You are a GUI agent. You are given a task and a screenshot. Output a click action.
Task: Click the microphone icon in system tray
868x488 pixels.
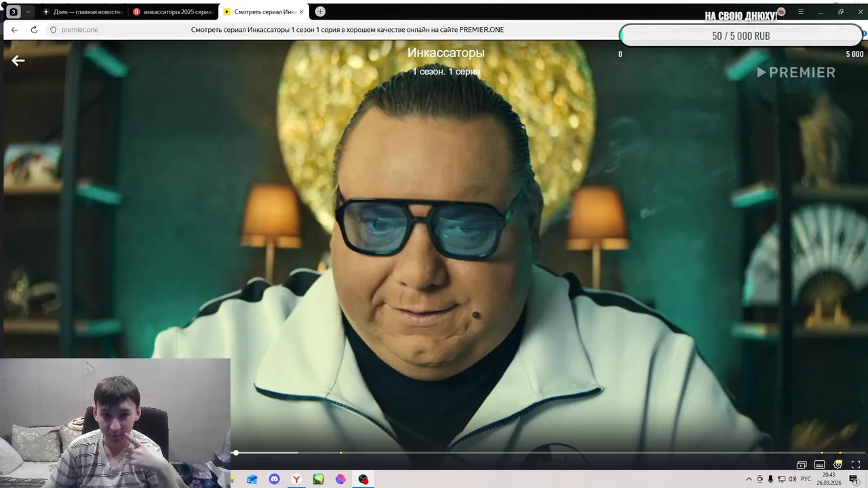tap(770, 479)
